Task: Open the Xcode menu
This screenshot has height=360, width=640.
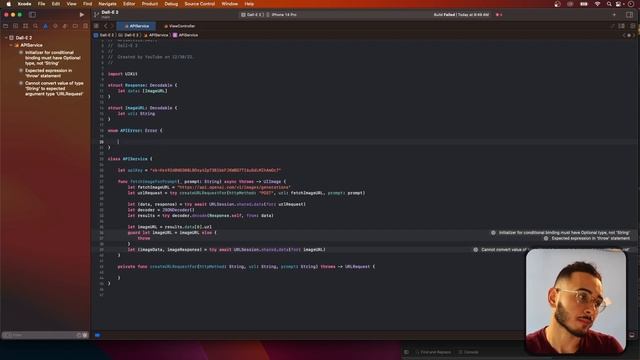Action: tap(24, 4)
